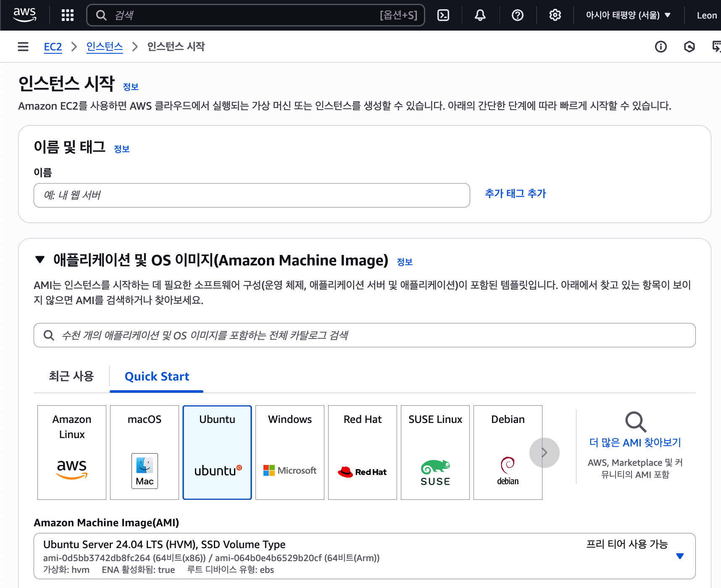Select the macOS AMI card

click(145, 452)
